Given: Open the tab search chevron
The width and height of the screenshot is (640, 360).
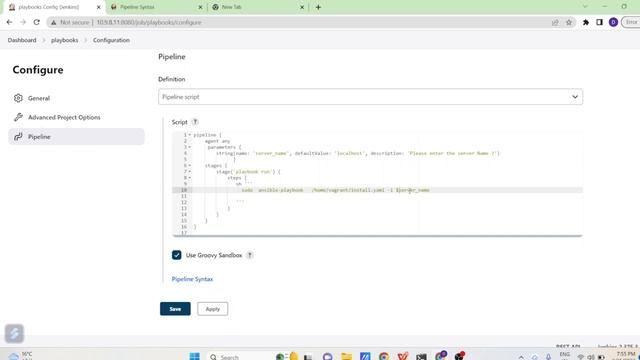Looking at the screenshot, I should [x=585, y=7].
